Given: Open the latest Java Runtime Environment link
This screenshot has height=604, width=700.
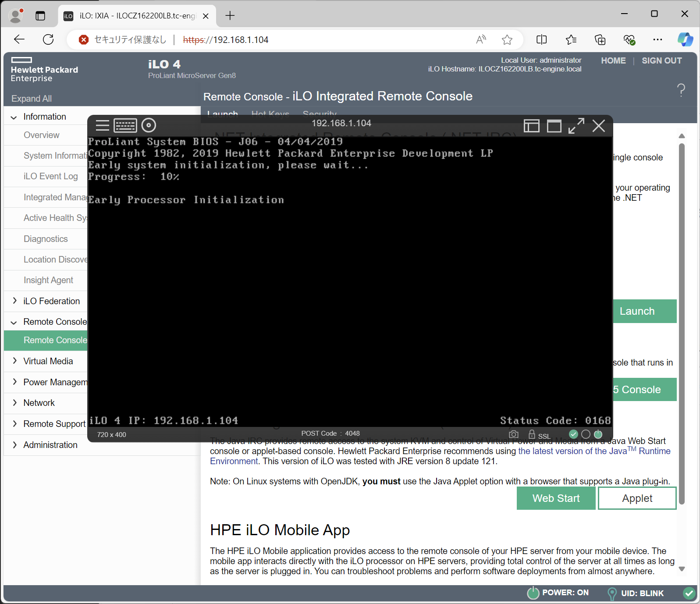Looking at the screenshot, I should point(594,451).
